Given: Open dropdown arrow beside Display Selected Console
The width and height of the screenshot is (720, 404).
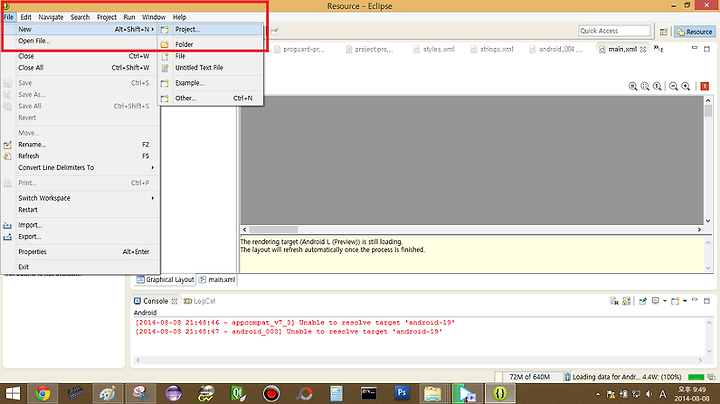Looking at the screenshot, I should click(x=664, y=301).
